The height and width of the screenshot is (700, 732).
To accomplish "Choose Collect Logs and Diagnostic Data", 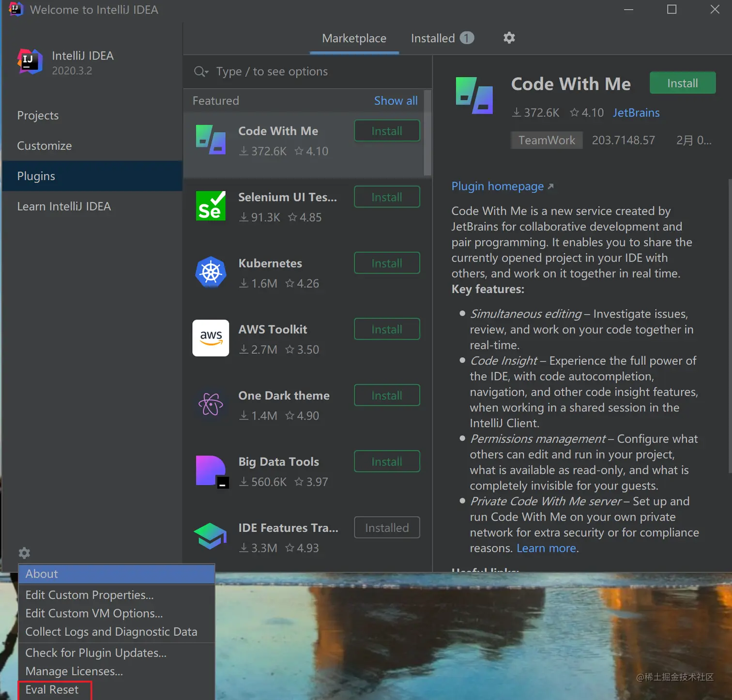I will click(116, 632).
